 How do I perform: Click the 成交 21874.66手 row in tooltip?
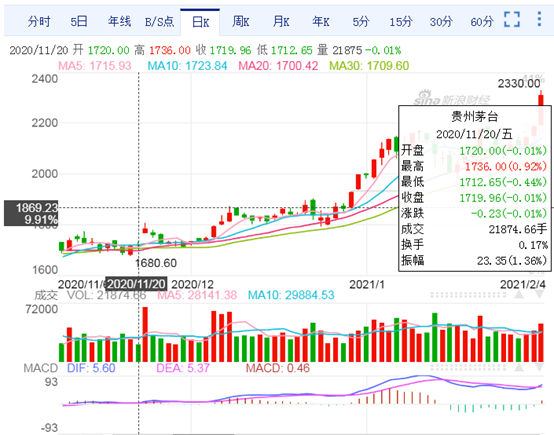pyautogui.click(x=474, y=229)
